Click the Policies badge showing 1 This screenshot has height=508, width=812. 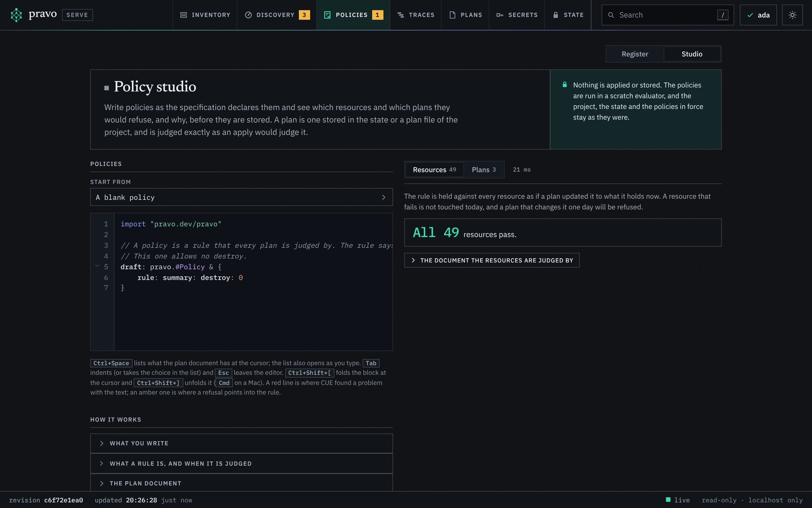click(378, 15)
